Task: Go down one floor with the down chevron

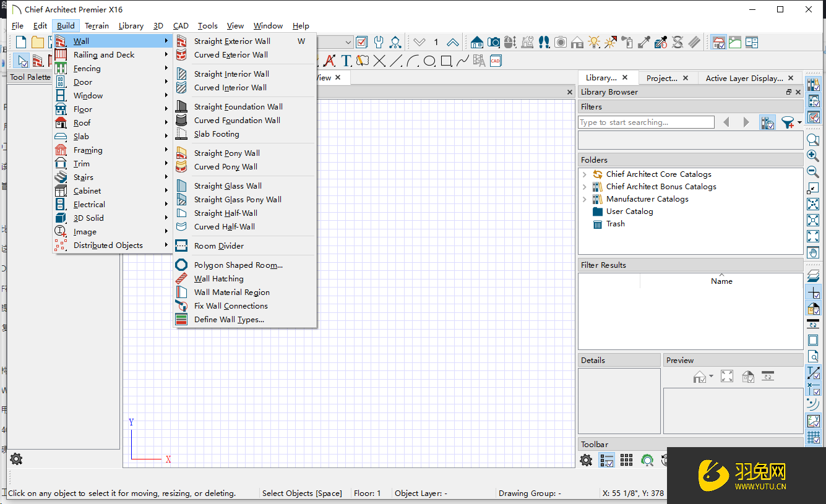Action: pyautogui.click(x=419, y=42)
